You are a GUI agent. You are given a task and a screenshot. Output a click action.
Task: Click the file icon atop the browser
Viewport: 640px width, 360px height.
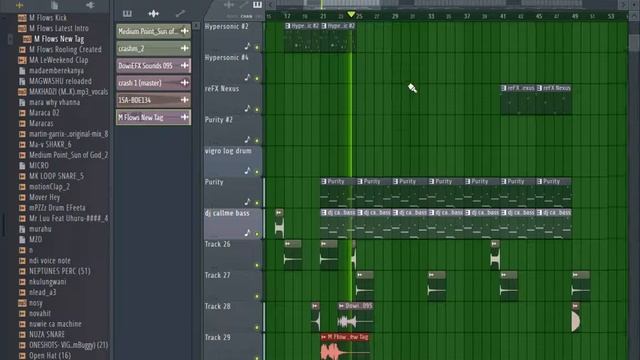[x=54, y=5]
